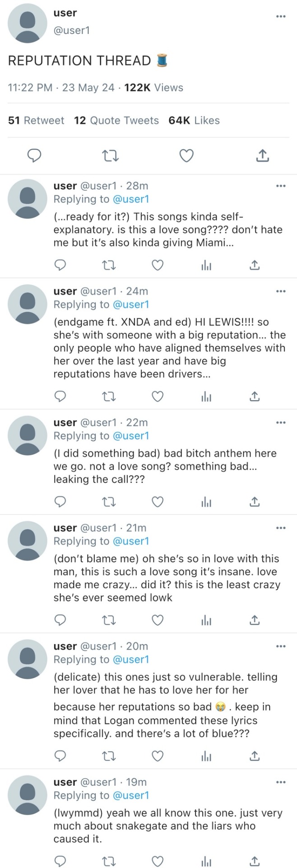Screen dimensions: 297x868
Task: Open profile avatar on '(don't blame me)' reply
Action: (x=28, y=539)
